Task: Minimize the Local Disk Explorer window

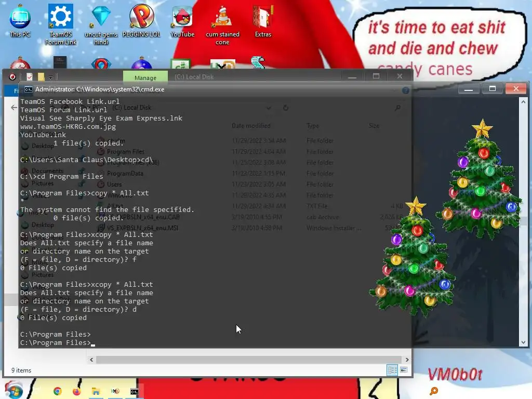Action: pos(352,77)
